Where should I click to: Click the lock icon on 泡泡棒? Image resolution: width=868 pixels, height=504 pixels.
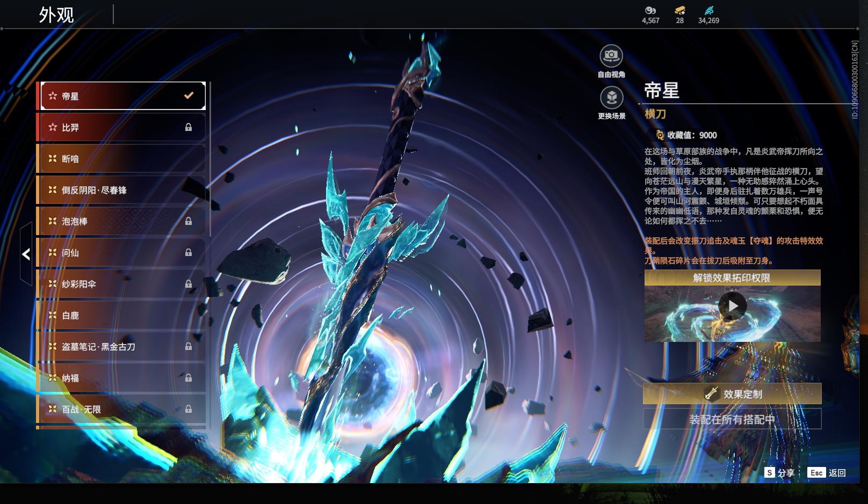189,221
